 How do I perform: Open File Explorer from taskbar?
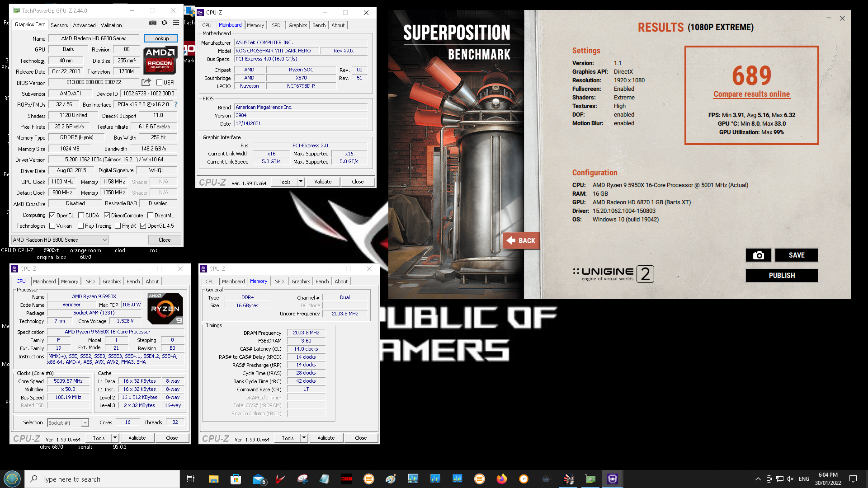click(213, 479)
